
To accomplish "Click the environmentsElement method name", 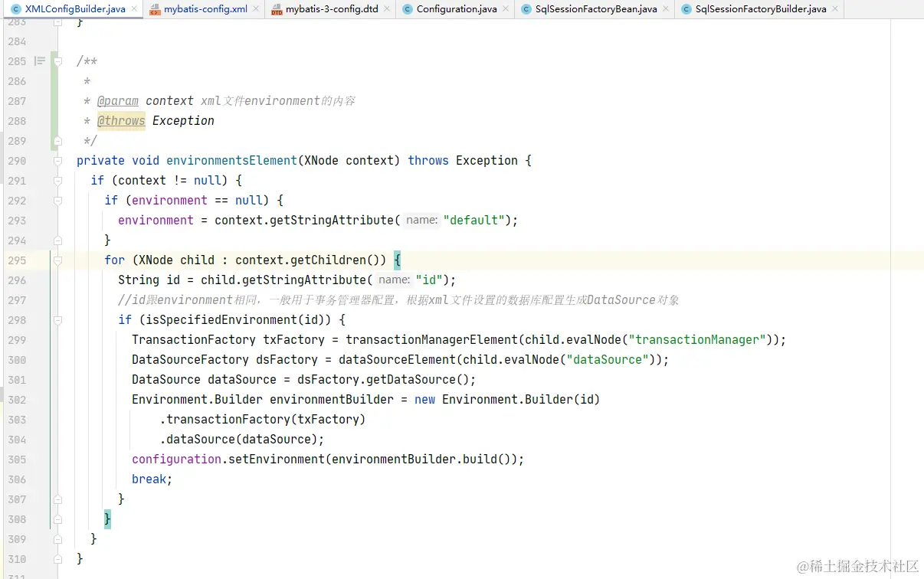I will tap(231, 161).
